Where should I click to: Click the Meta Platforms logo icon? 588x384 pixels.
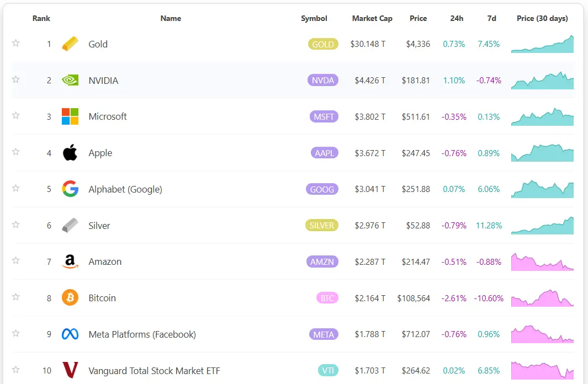70,334
